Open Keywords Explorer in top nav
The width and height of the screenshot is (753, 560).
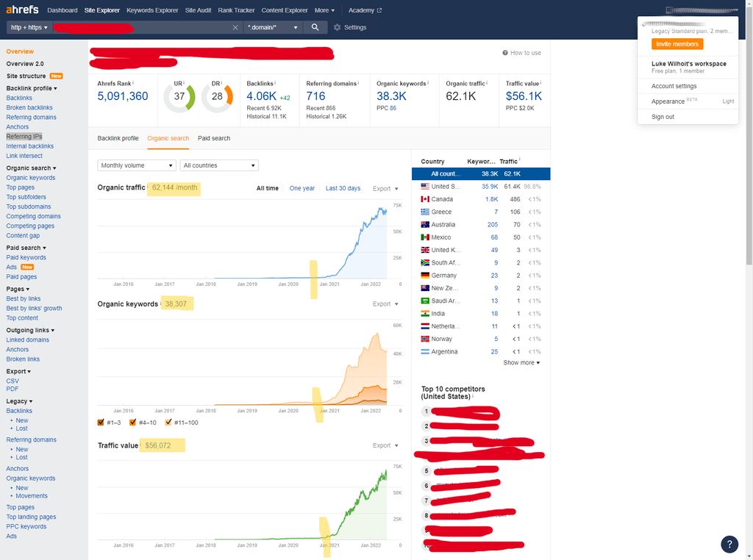pos(152,10)
